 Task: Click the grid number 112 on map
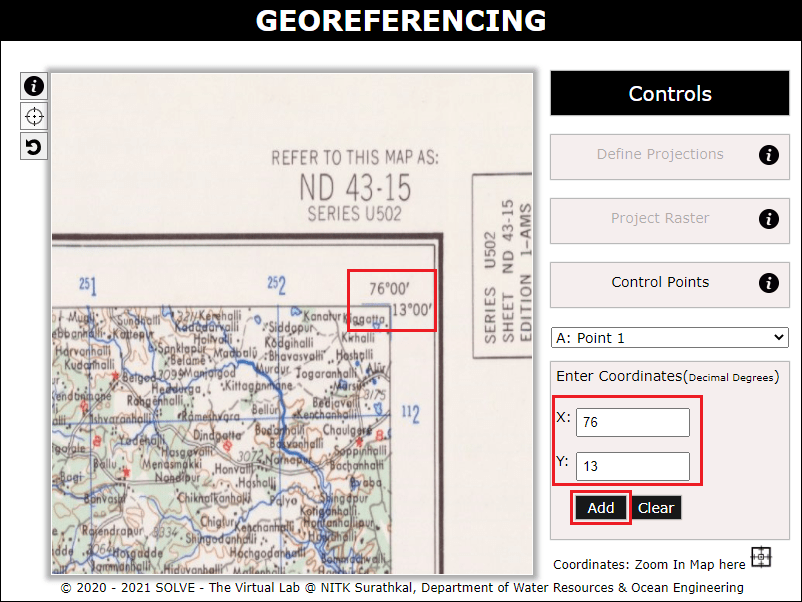click(410, 413)
